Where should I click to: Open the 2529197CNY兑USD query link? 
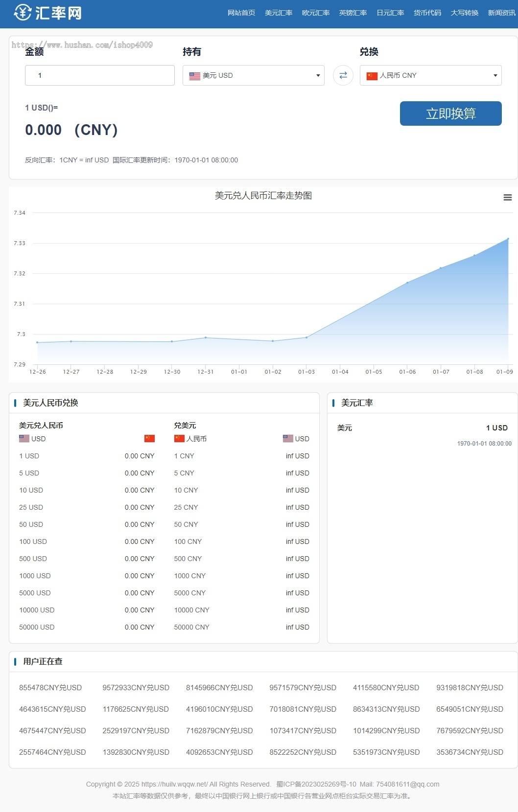tap(136, 731)
